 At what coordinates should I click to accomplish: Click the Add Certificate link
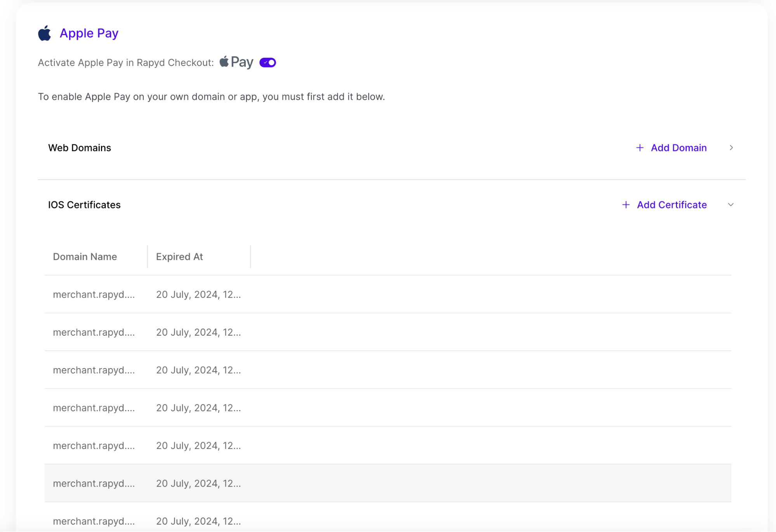(x=672, y=205)
